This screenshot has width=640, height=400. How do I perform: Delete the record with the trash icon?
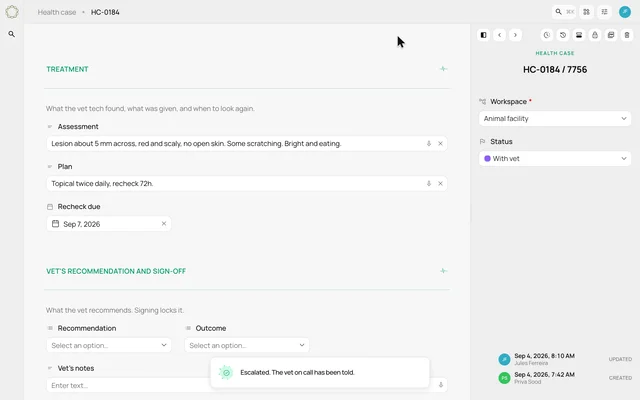click(627, 35)
